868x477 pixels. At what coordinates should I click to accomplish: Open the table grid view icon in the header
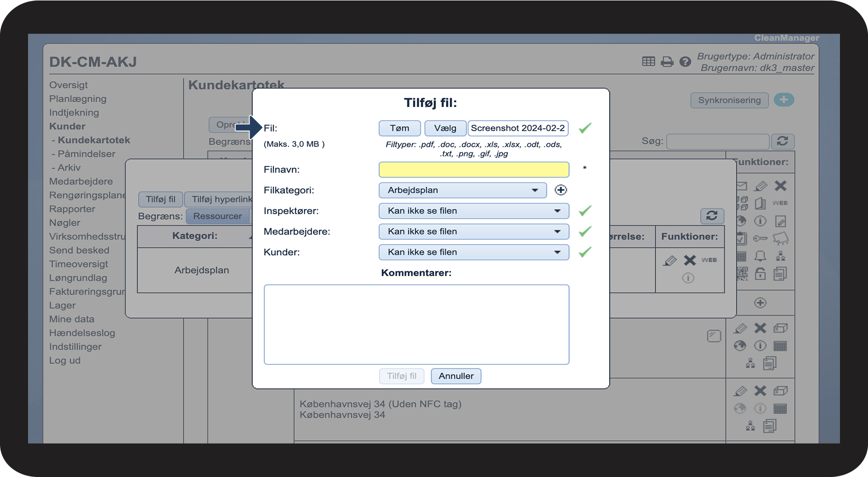click(648, 61)
